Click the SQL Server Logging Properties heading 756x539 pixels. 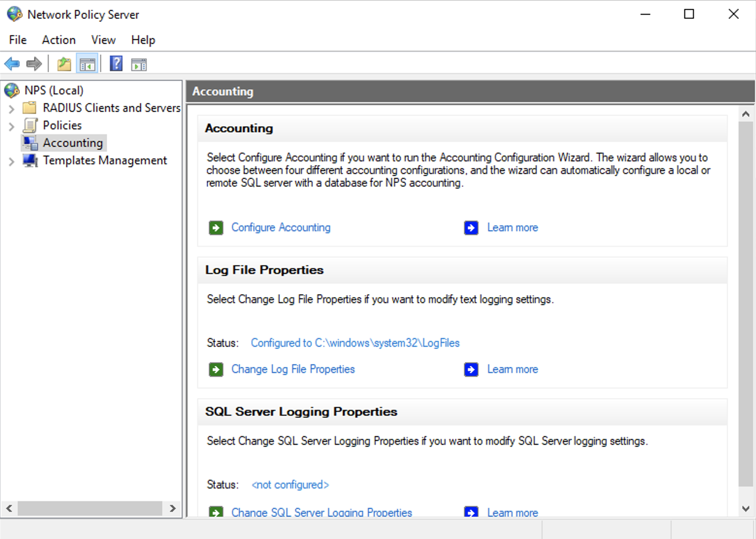pyautogui.click(x=301, y=412)
